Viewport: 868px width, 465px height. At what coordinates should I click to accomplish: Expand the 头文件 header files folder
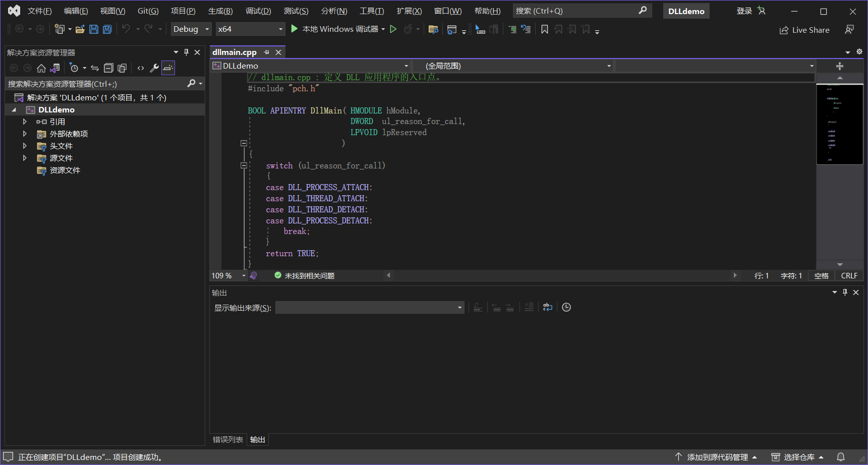(x=24, y=146)
